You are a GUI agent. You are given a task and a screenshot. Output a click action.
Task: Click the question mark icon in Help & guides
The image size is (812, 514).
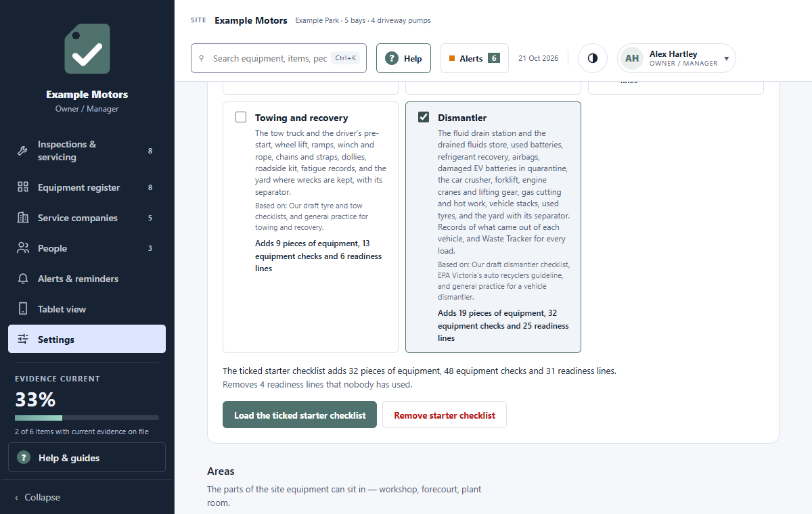click(24, 458)
